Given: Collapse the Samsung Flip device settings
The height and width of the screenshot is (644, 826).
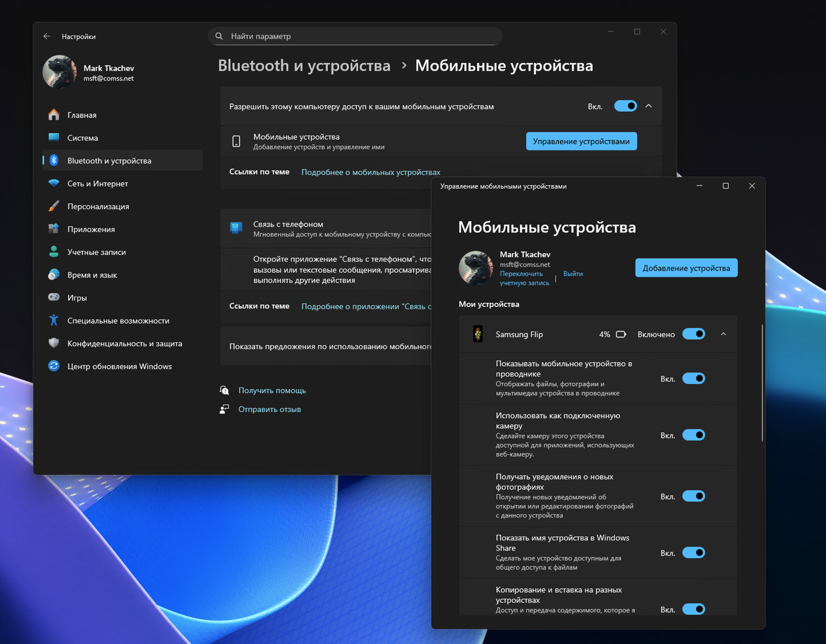Looking at the screenshot, I should pos(724,334).
